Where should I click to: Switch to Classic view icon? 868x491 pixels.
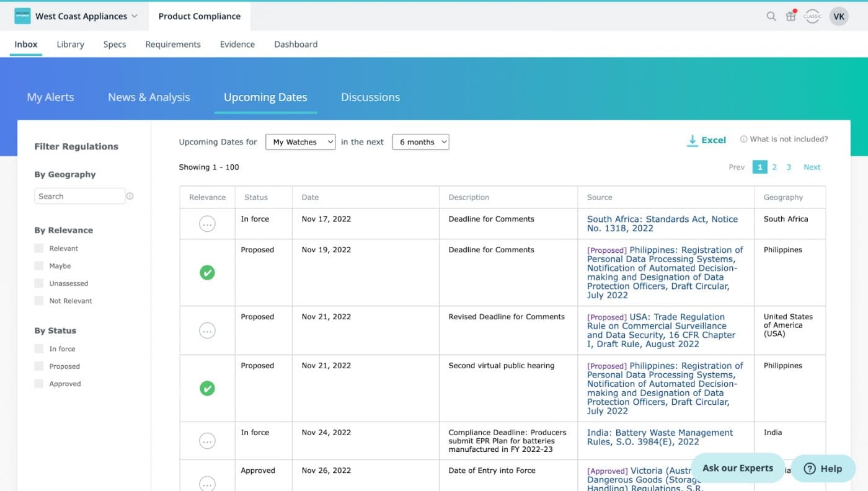click(812, 17)
